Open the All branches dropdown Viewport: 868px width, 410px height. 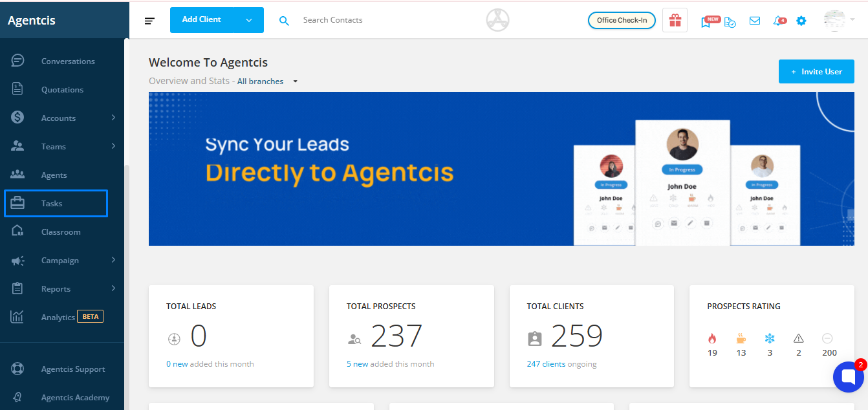coord(267,81)
